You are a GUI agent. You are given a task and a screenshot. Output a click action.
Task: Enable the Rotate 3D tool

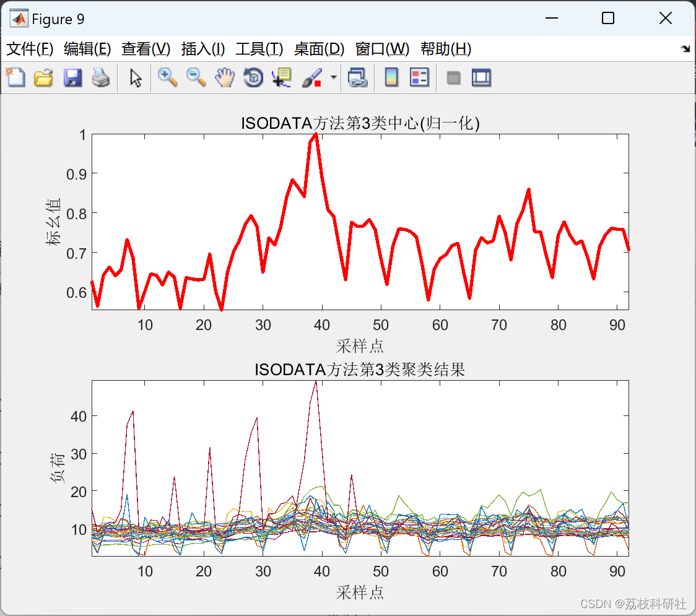point(253,77)
